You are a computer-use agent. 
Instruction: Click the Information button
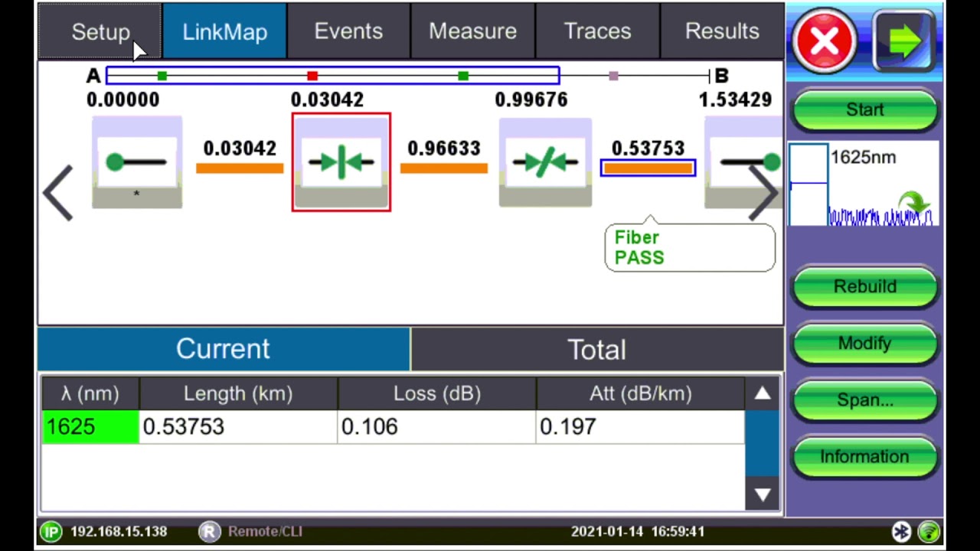pyautogui.click(x=864, y=456)
